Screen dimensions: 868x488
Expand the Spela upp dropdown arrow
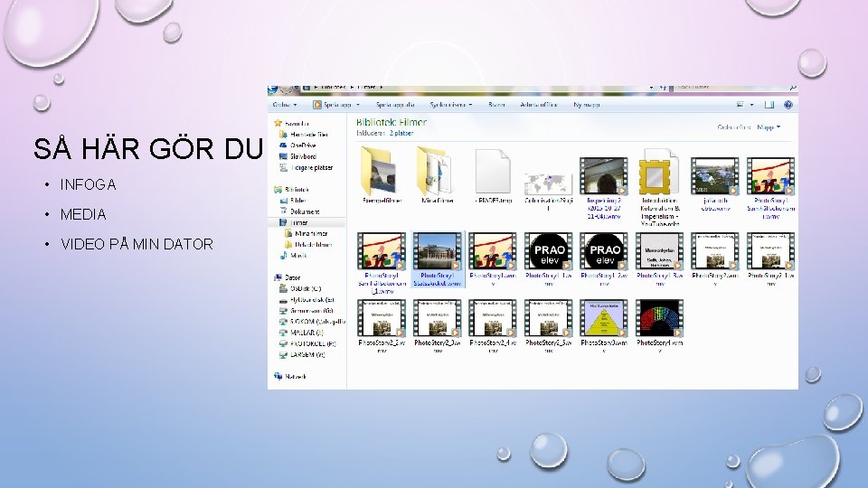358,105
